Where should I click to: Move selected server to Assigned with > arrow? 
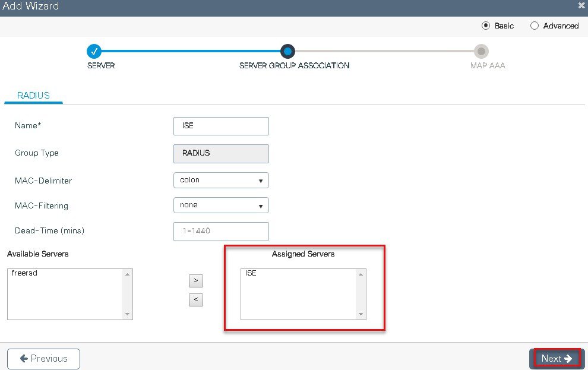point(196,281)
